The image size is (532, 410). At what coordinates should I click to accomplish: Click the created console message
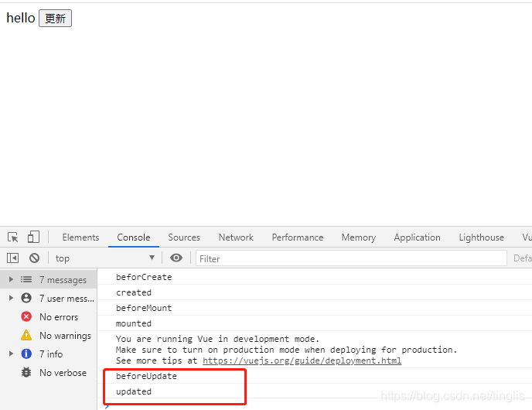(134, 292)
